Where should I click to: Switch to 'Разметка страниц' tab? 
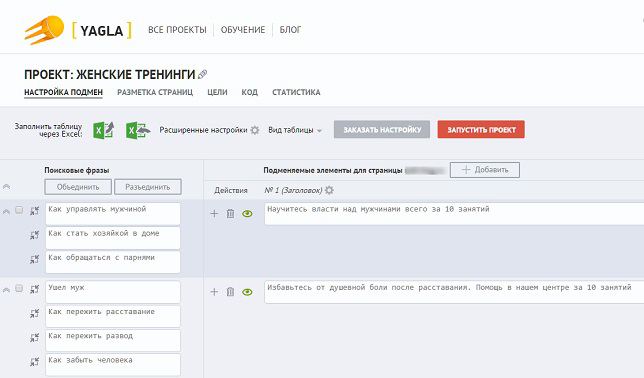coord(155,92)
